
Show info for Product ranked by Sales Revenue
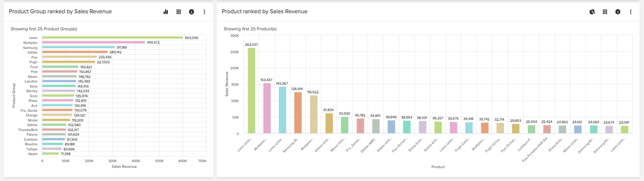click(x=618, y=12)
